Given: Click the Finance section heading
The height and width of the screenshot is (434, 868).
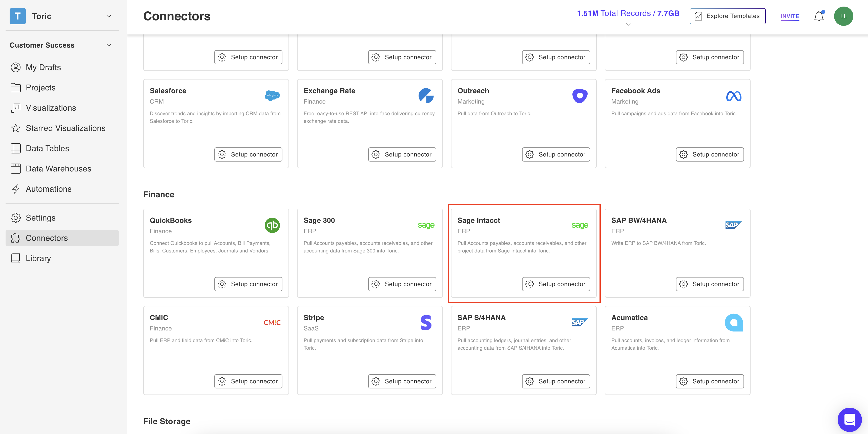Looking at the screenshot, I should coord(159,194).
